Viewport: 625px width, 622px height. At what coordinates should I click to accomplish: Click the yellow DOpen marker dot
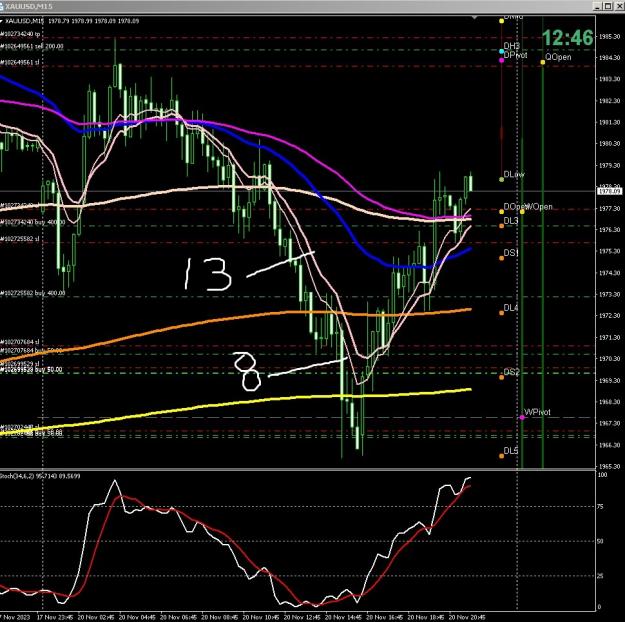tap(501, 212)
